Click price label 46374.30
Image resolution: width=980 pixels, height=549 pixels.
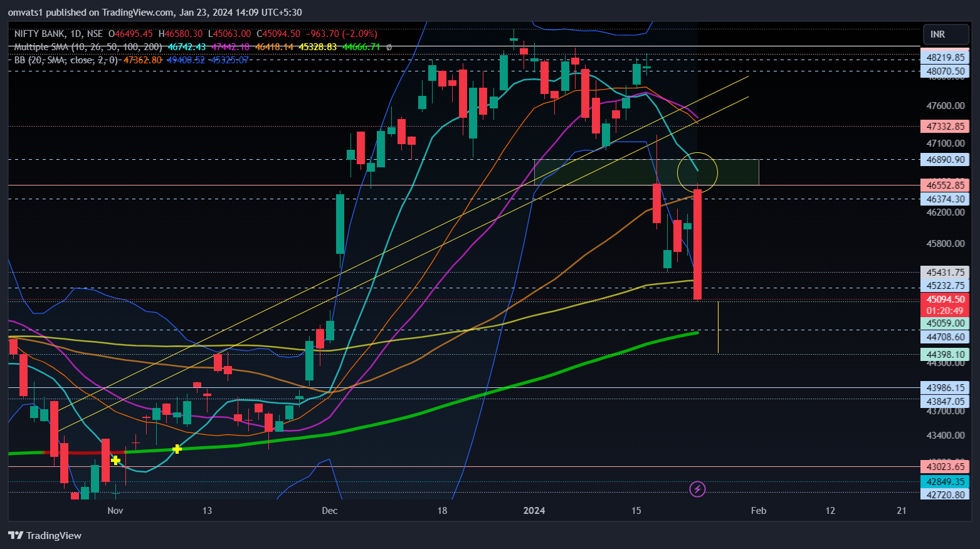coord(946,199)
